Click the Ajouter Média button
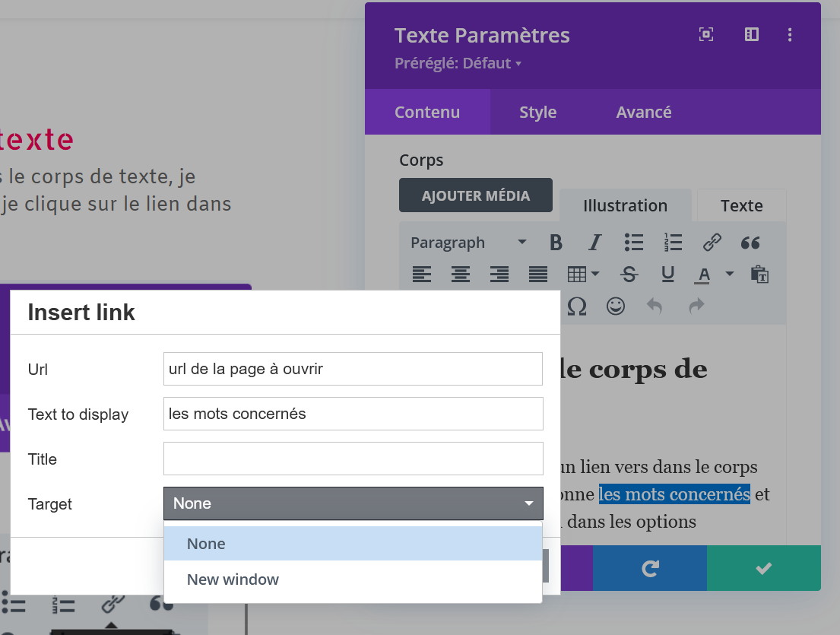 click(475, 195)
